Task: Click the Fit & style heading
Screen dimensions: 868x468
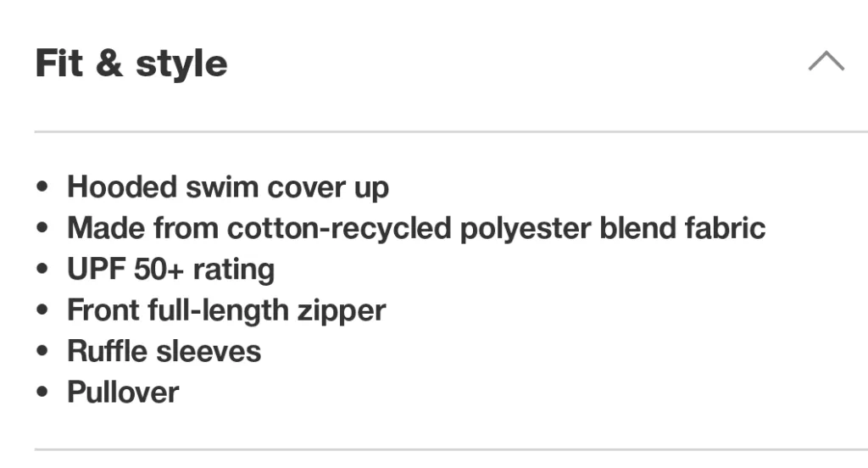Action: [x=131, y=64]
